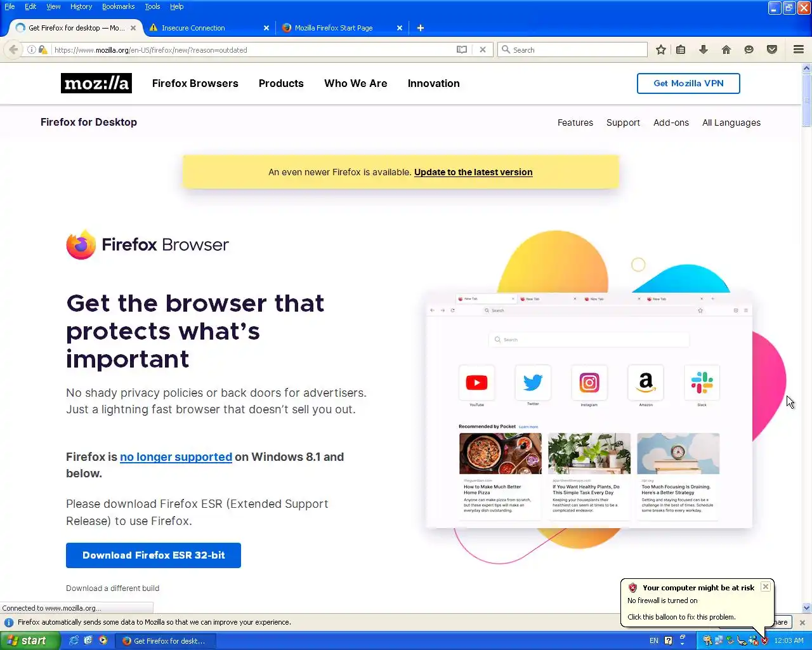Open the Help menu
The height and width of the screenshot is (650, 812).
(176, 6)
